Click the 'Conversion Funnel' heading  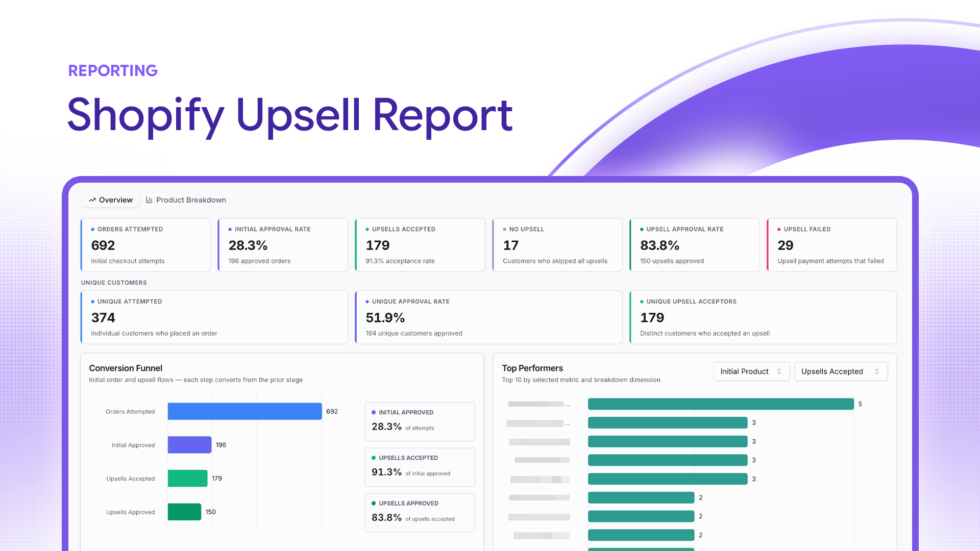pos(126,368)
